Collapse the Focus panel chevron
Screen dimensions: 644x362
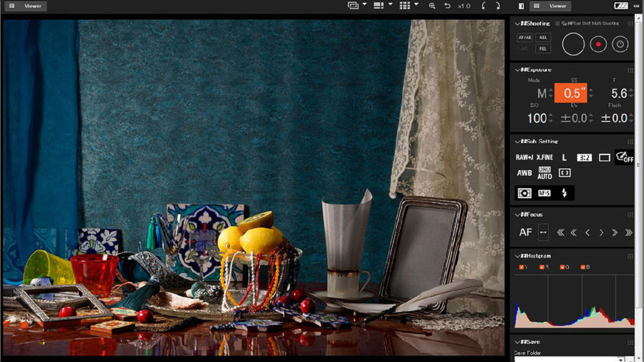(x=517, y=214)
